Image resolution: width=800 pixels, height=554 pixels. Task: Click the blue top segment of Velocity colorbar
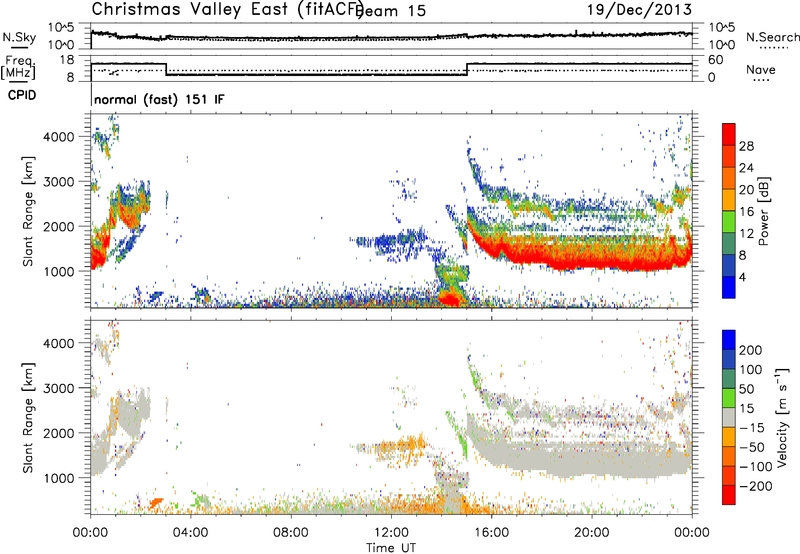pyautogui.click(x=729, y=340)
